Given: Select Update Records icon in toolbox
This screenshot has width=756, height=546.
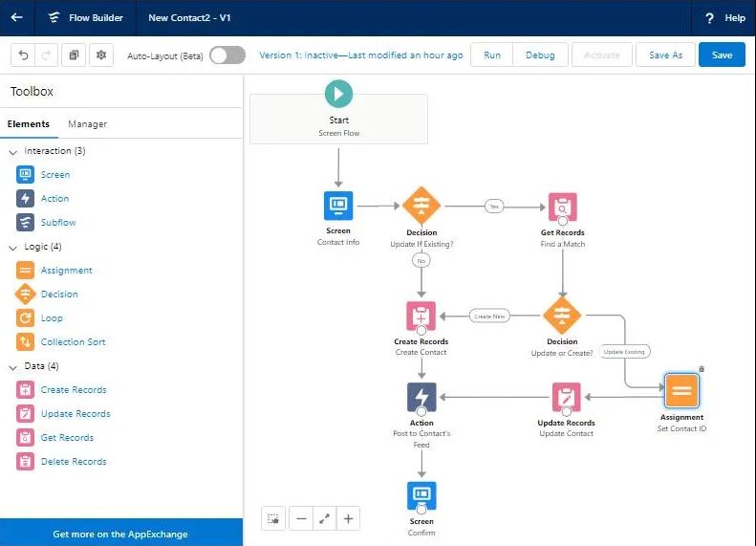Looking at the screenshot, I should tap(25, 413).
